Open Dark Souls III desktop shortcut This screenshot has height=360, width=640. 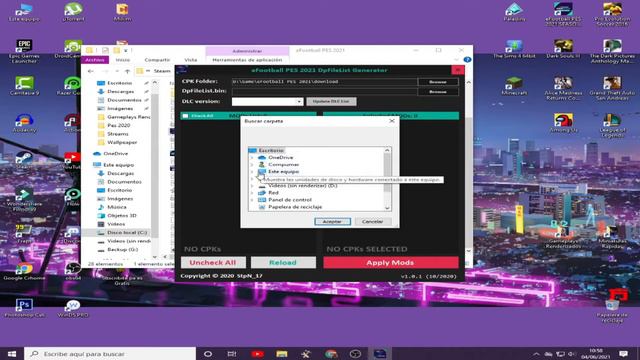click(563, 49)
